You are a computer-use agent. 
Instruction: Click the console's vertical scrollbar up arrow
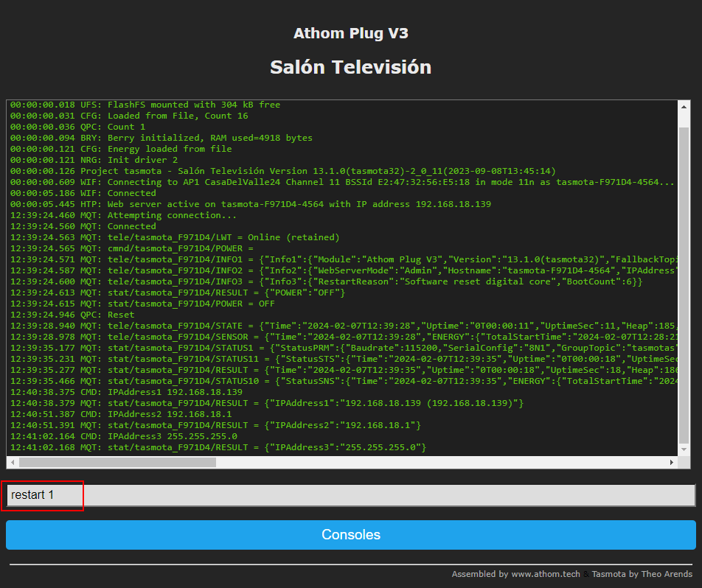coord(684,106)
